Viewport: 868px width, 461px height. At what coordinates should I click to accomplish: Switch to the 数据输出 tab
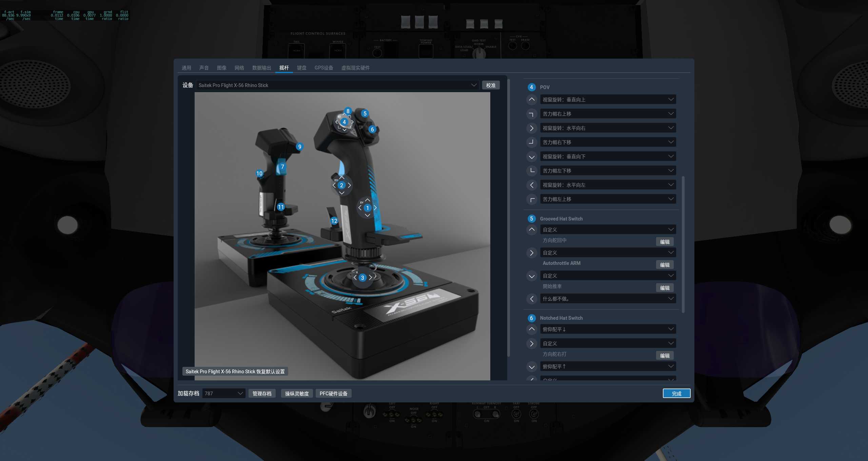[262, 68]
